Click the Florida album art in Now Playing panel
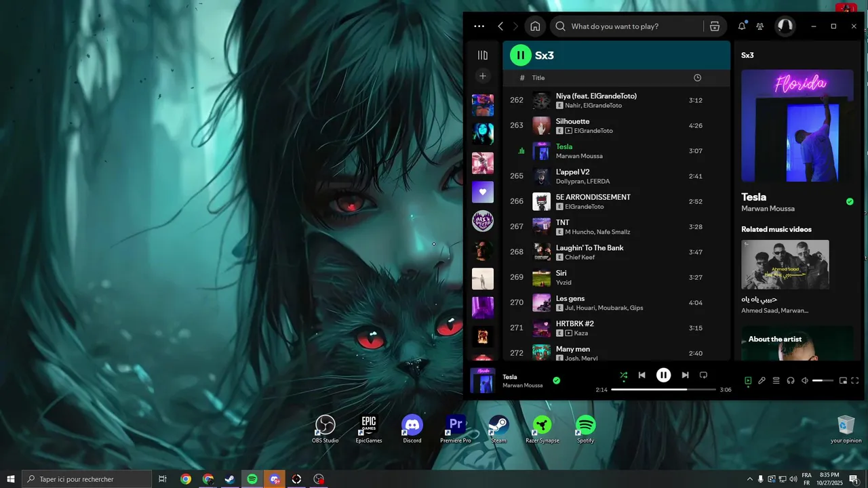 pos(797,125)
